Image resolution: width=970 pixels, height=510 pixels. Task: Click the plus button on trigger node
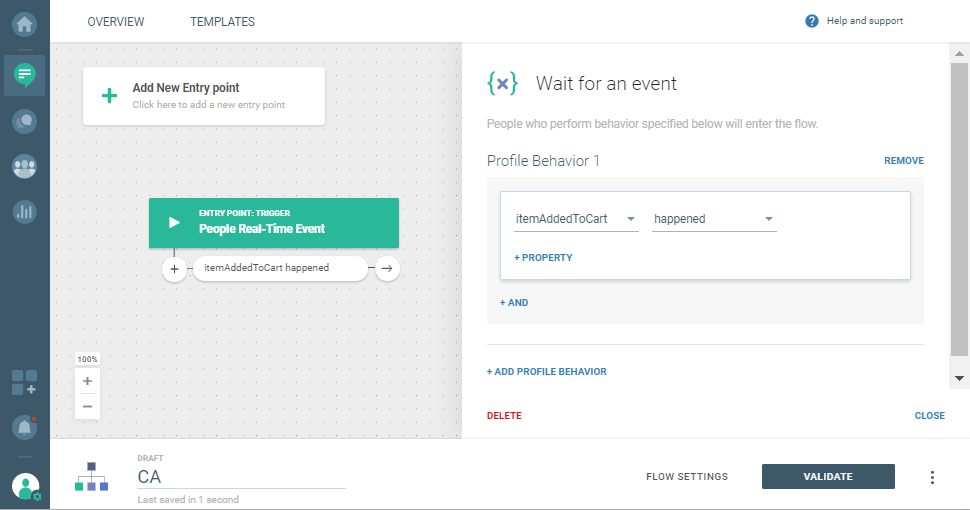(174, 268)
